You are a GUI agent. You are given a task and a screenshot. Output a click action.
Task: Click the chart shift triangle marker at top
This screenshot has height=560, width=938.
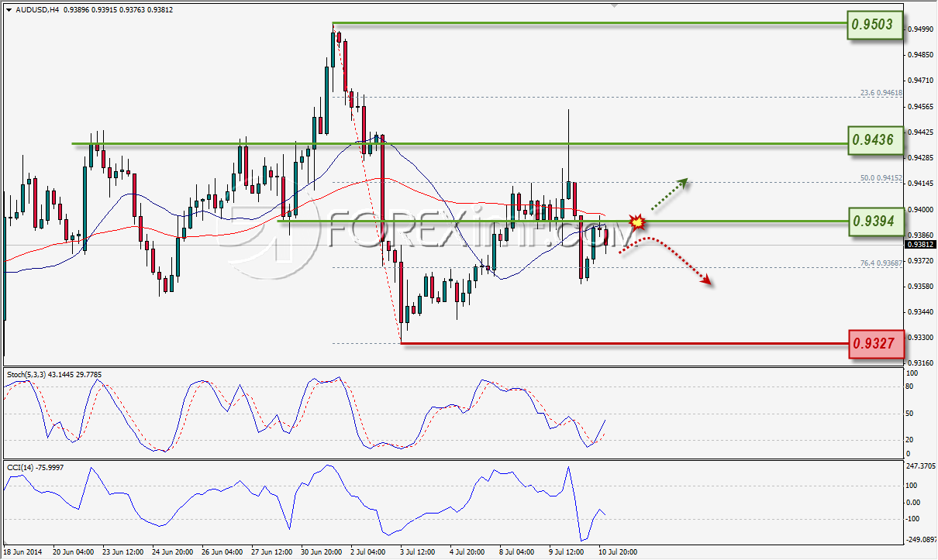pyautogui.click(x=616, y=5)
